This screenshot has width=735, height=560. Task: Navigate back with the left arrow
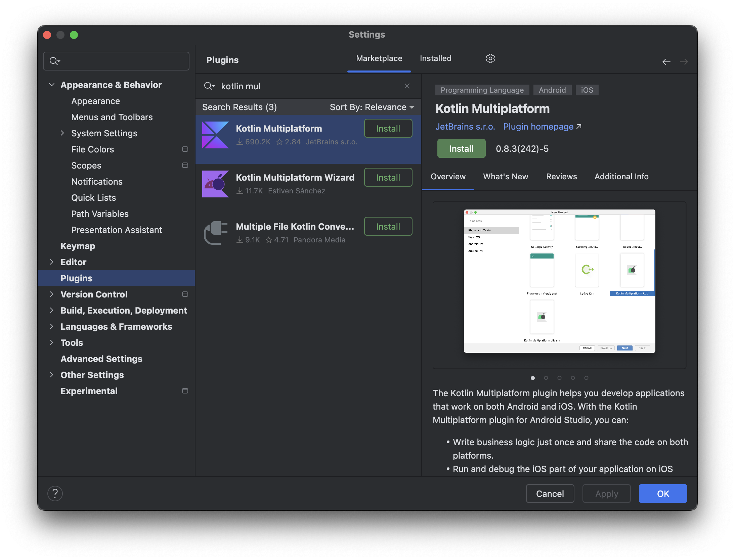pyautogui.click(x=666, y=62)
